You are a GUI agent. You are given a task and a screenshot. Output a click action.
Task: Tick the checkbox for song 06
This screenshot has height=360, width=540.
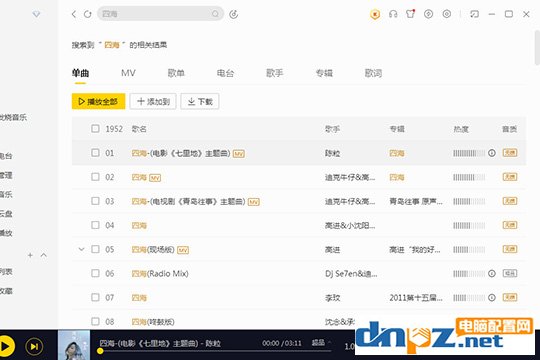pyautogui.click(x=95, y=273)
